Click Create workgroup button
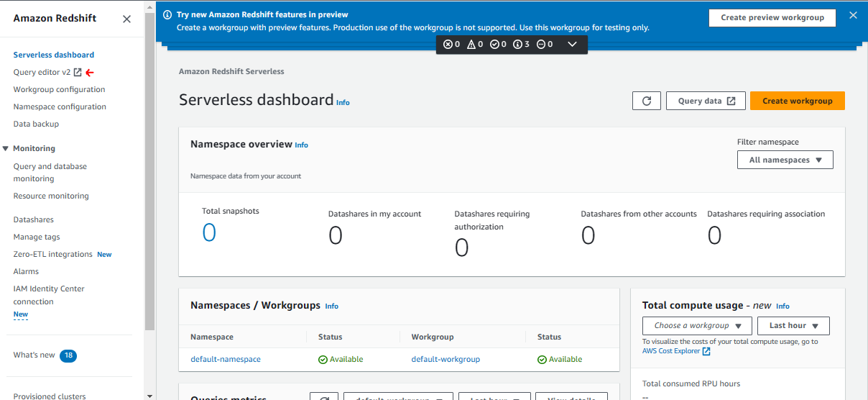 point(798,101)
